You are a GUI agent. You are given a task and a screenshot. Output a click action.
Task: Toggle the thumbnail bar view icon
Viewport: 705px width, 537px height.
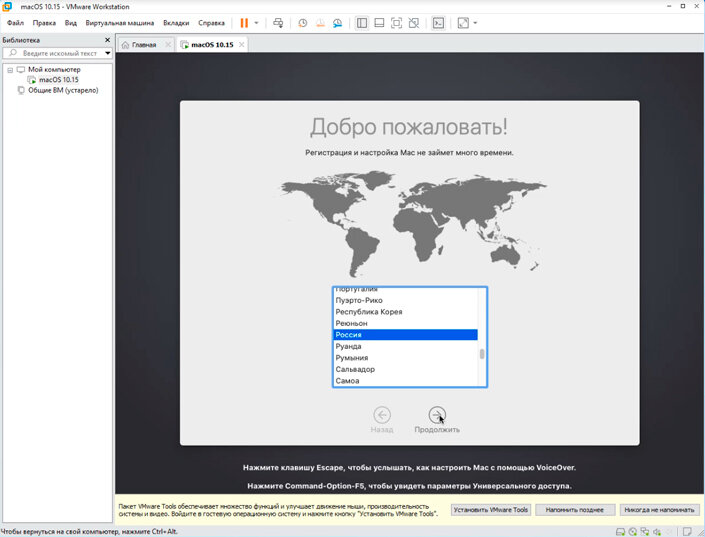click(x=379, y=23)
